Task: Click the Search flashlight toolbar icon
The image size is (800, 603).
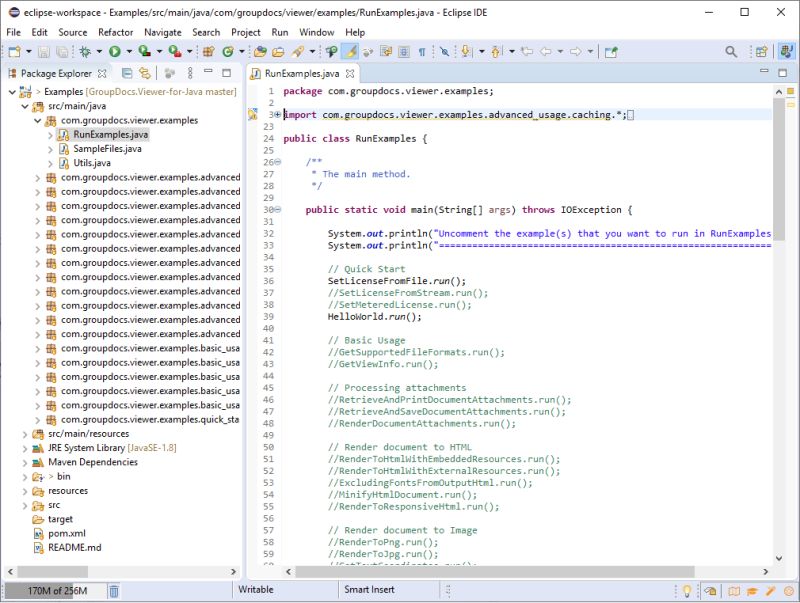Action: [298, 52]
